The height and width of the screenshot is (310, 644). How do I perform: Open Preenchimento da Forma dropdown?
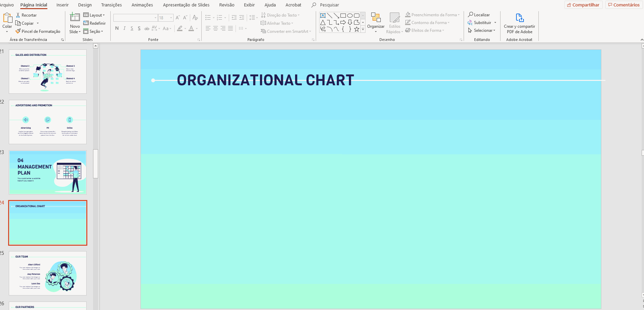point(432,15)
